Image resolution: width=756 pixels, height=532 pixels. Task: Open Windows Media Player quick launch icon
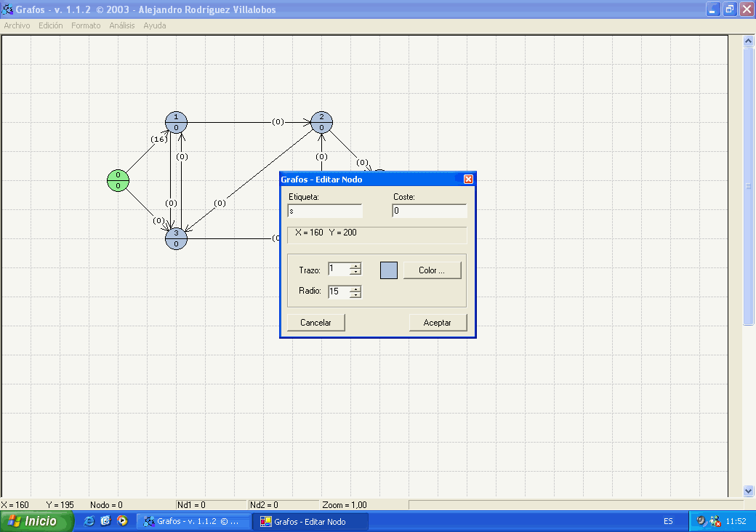tap(122, 521)
